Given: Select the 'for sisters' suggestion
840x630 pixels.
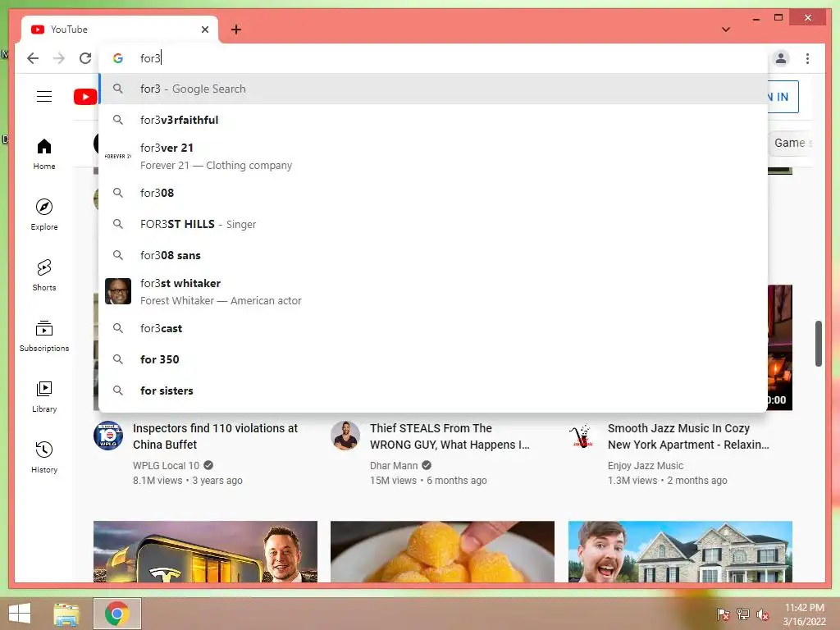Looking at the screenshot, I should click(433, 391).
